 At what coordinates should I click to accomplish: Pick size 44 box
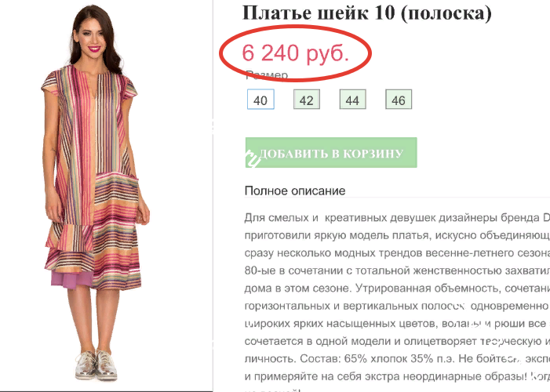tap(352, 100)
